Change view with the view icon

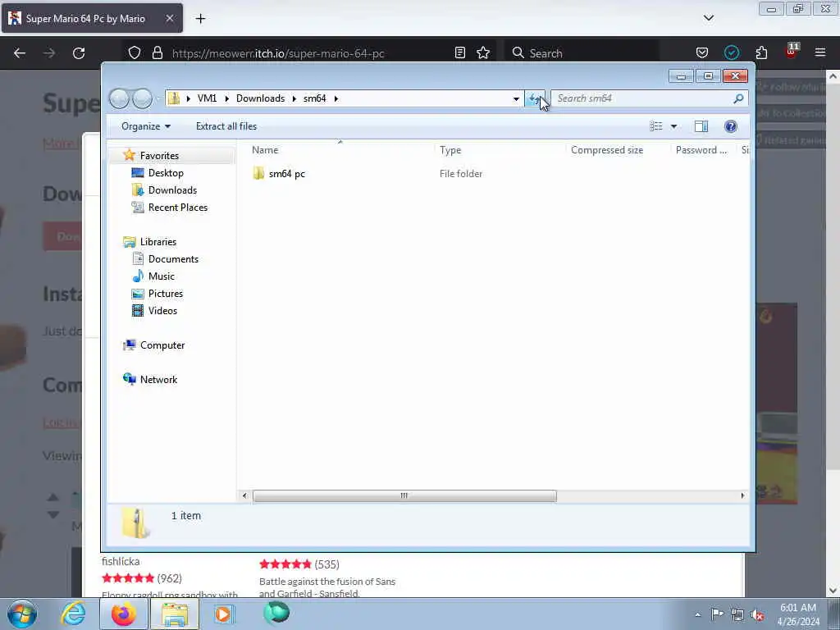point(655,126)
